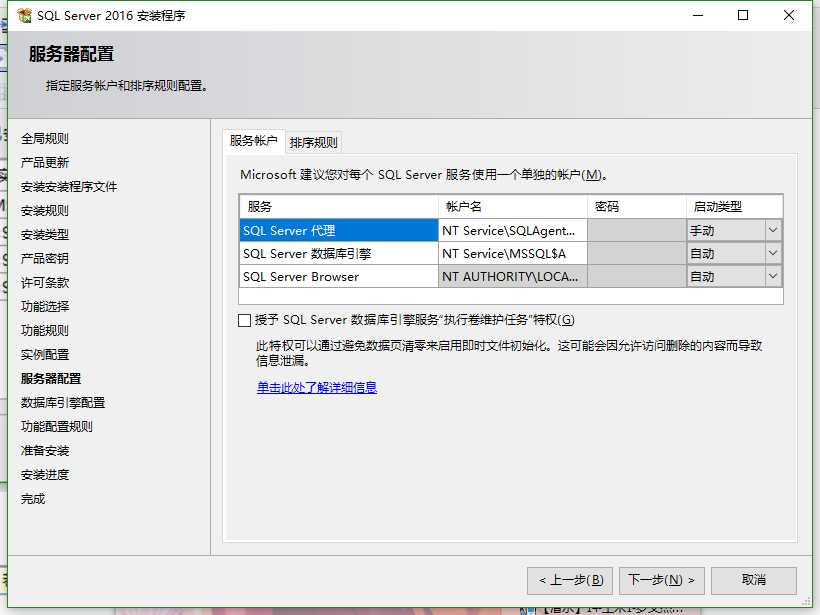Go back with 上一步(B) button
The width and height of the screenshot is (820, 615).
[570, 580]
